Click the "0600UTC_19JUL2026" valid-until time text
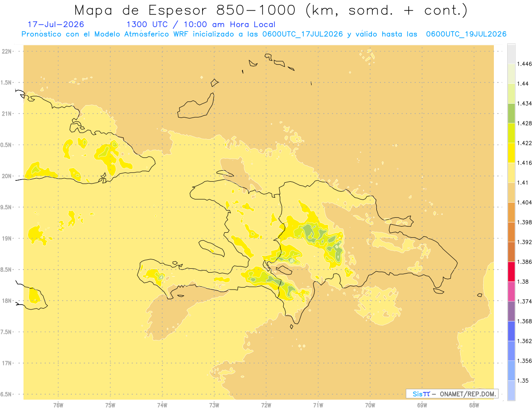The width and height of the screenshot is (532, 411). click(x=466, y=34)
